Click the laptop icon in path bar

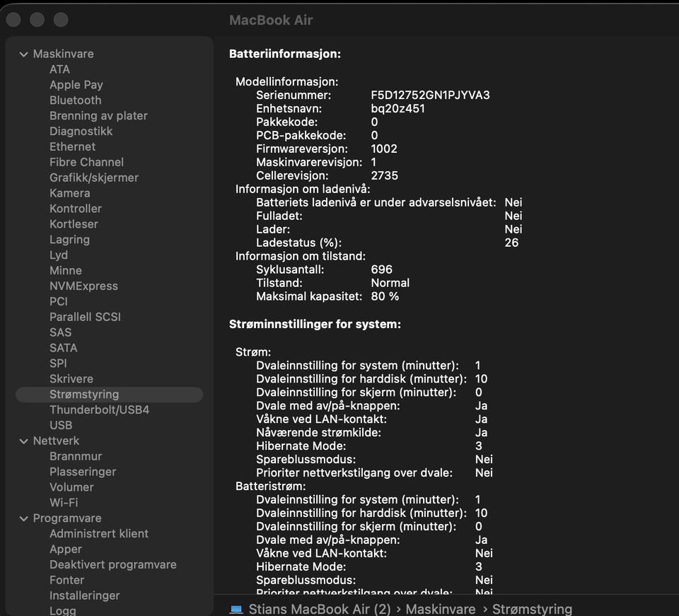pyautogui.click(x=236, y=609)
